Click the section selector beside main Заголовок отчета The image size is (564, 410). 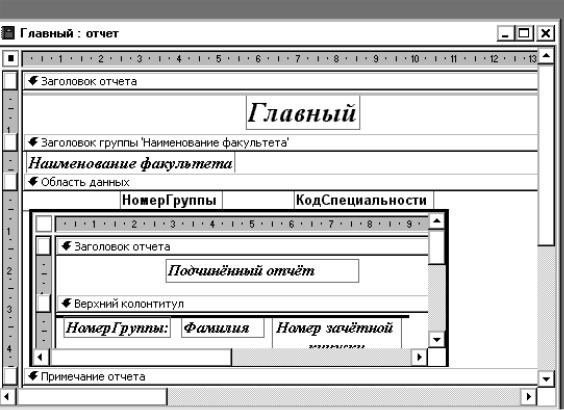point(10,81)
